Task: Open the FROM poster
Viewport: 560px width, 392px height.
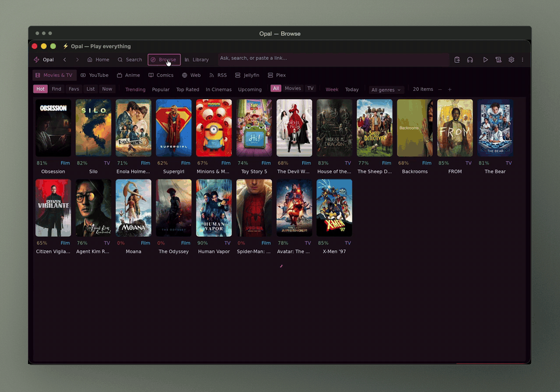Action: 455,128
